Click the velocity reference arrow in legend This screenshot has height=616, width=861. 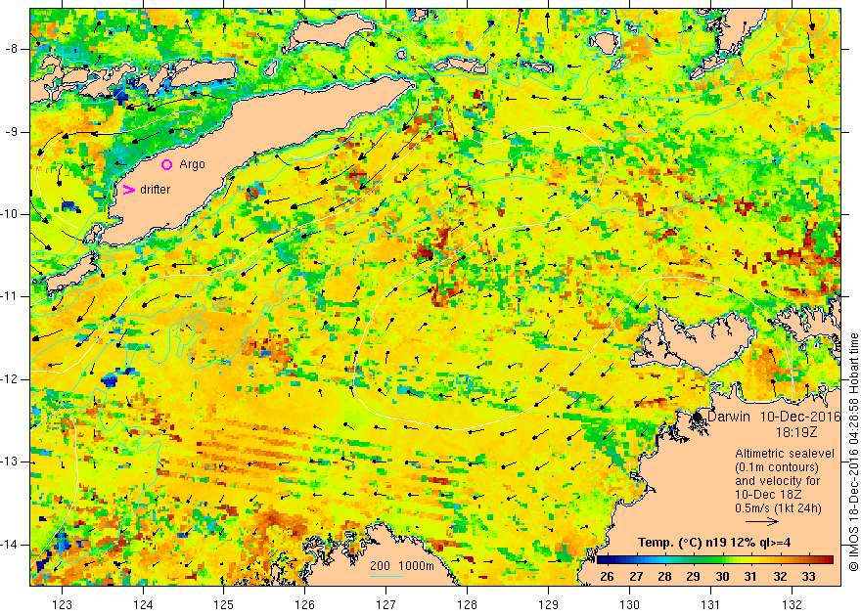tap(762, 521)
